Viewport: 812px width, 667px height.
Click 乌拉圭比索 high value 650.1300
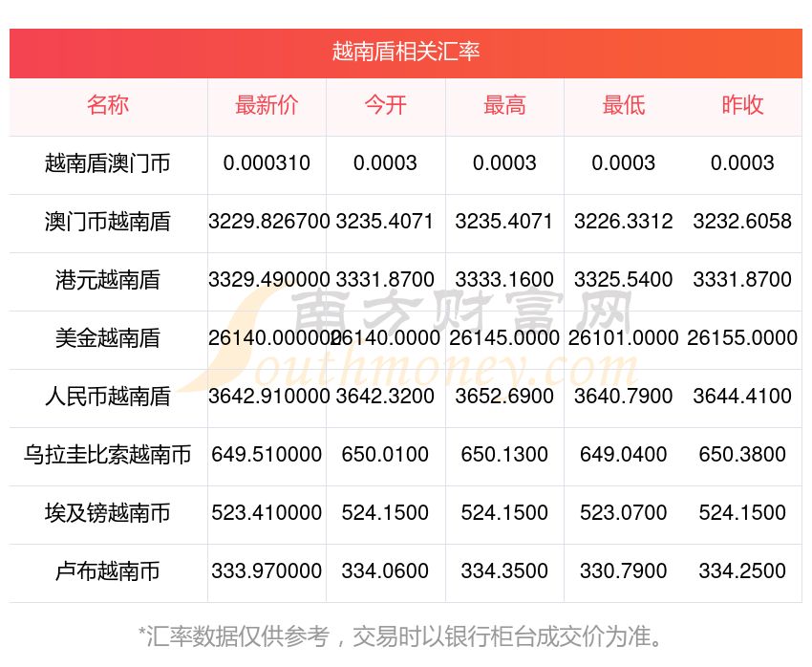coord(504,454)
